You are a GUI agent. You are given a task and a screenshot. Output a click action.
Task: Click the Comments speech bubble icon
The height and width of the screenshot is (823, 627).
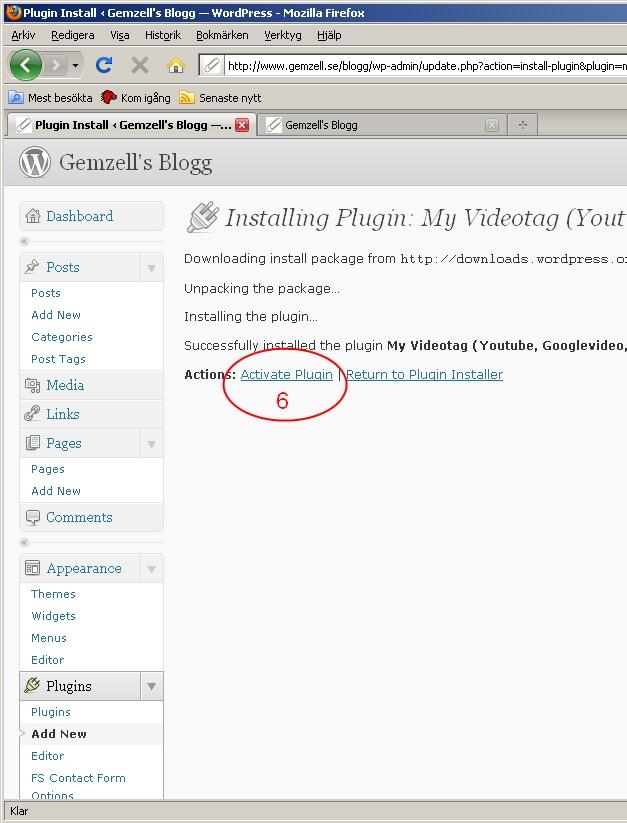(x=33, y=518)
